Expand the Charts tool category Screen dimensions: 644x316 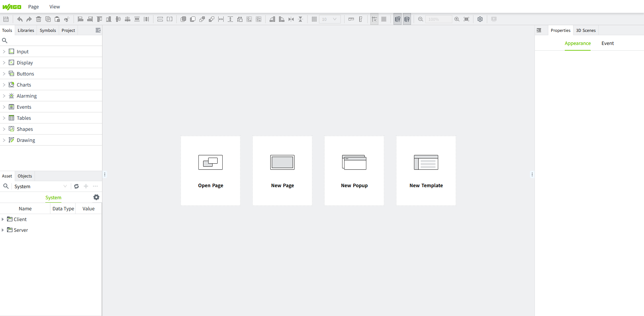(x=4, y=85)
